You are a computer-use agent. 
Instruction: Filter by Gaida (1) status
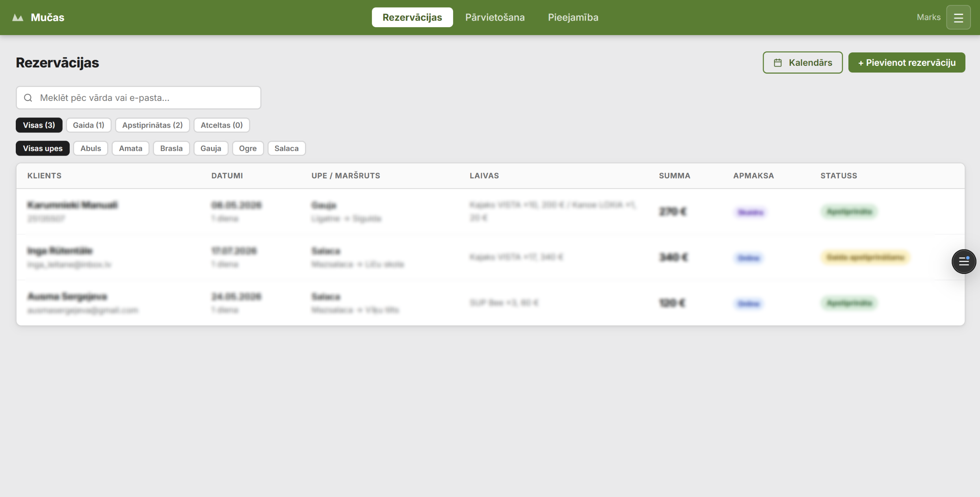(x=89, y=125)
